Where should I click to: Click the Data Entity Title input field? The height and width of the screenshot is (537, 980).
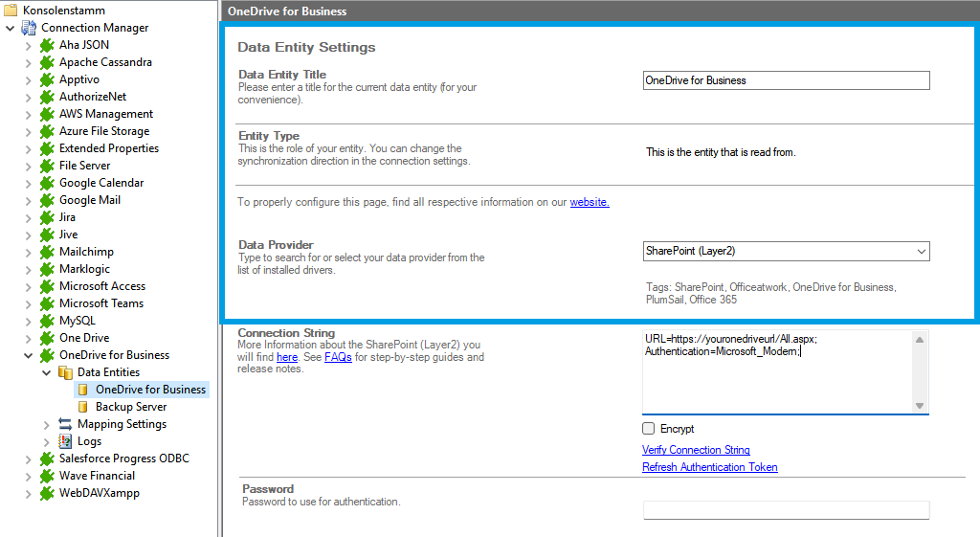point(787,80)
